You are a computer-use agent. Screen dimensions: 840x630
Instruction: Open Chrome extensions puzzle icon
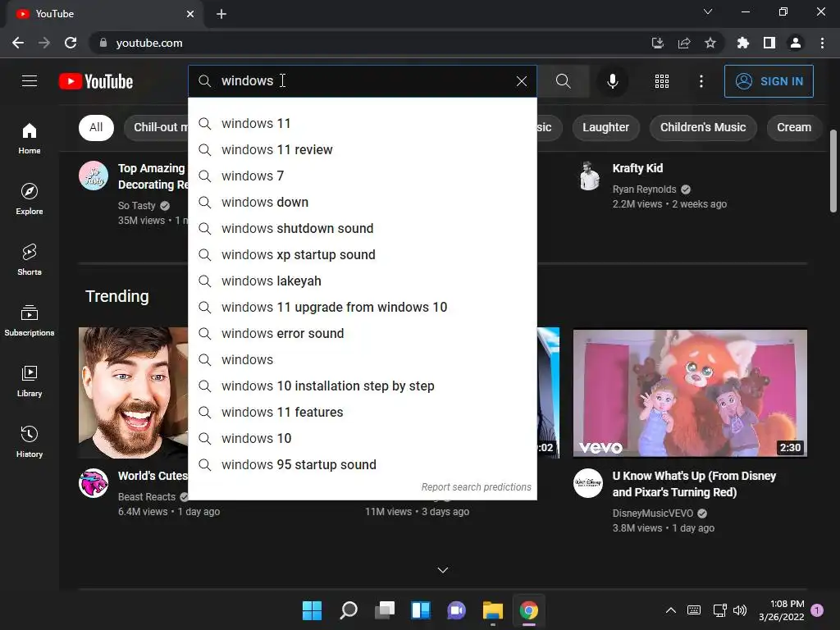coord(742,43)
